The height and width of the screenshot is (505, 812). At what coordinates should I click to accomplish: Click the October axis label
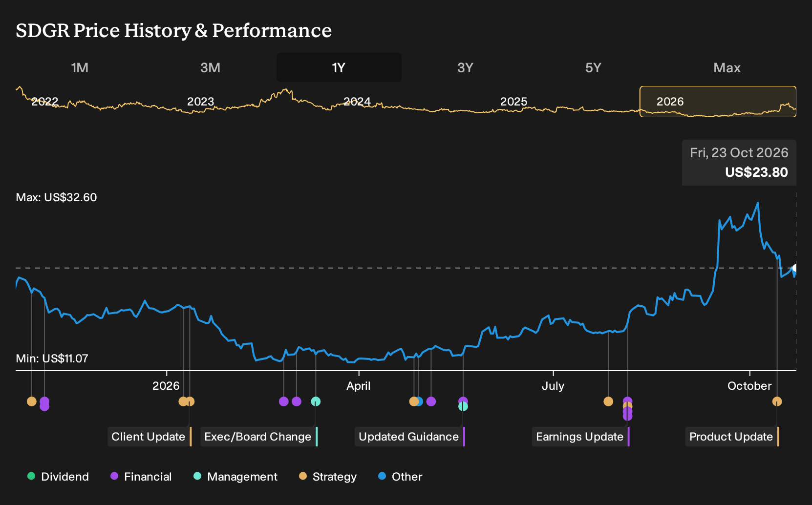pyautogui.click(x=749, y=386)
